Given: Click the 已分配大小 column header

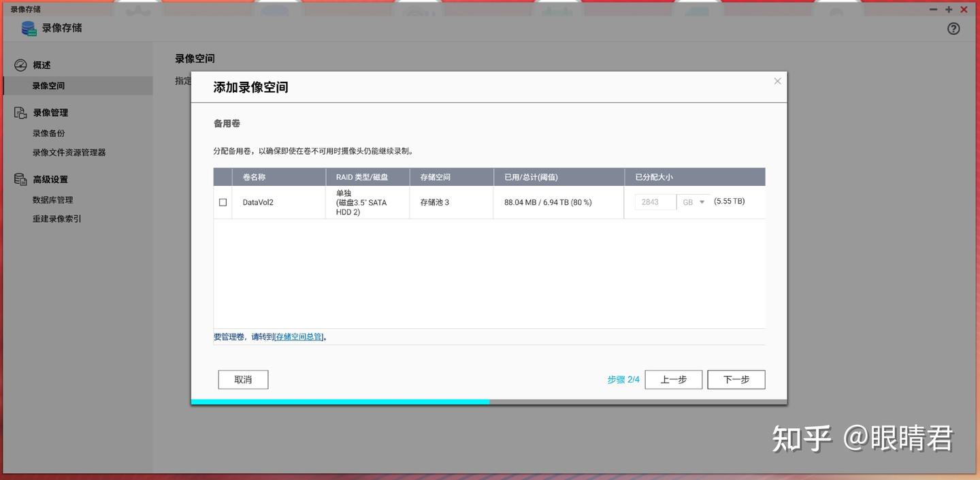Looking at the screenshot, I should click(653, 175).
